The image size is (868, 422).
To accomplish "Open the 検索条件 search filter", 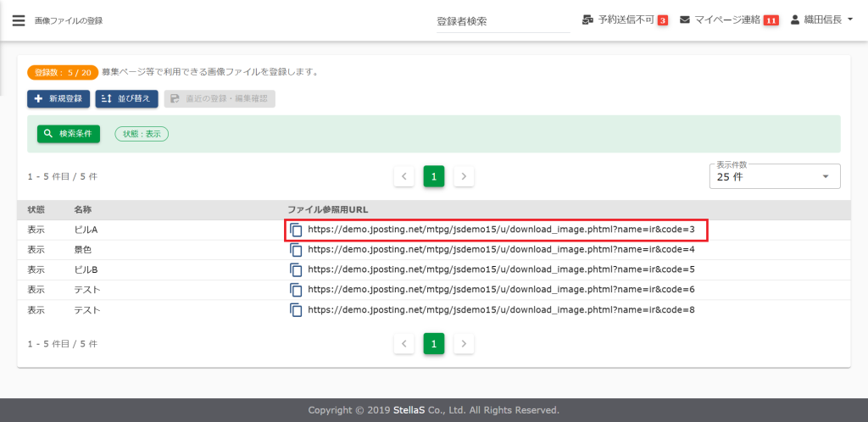I will pyautogui.click(x=69, y=134).
